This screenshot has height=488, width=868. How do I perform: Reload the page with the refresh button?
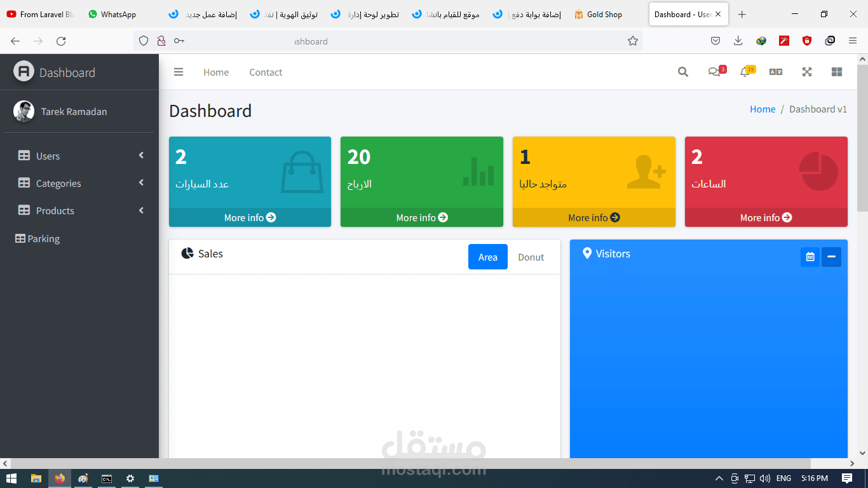pos(61,41)
